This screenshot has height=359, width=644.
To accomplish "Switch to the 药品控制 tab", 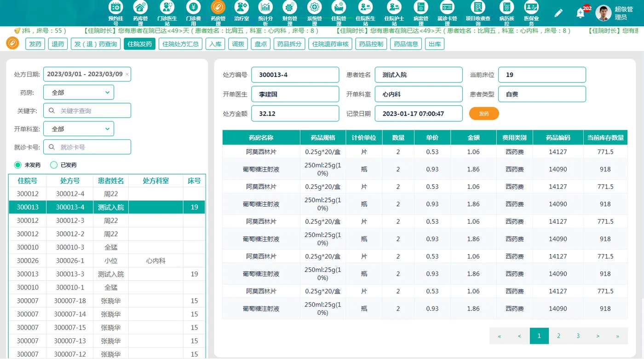I will [371, 44].
